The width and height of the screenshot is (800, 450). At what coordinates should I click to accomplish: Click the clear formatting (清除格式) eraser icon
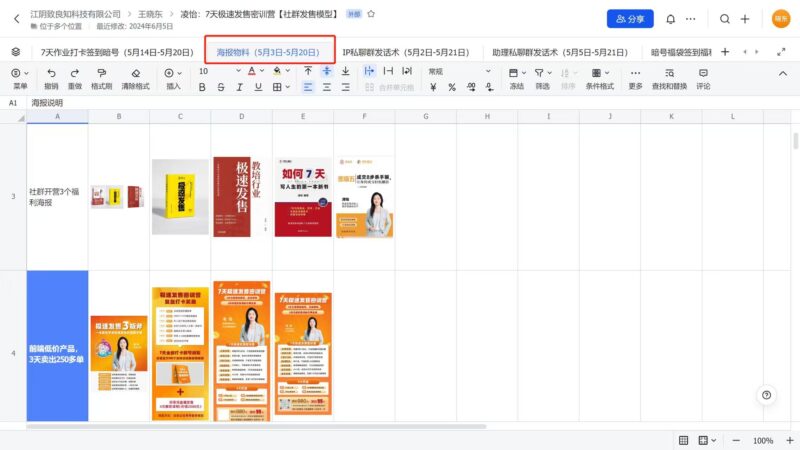135,73
